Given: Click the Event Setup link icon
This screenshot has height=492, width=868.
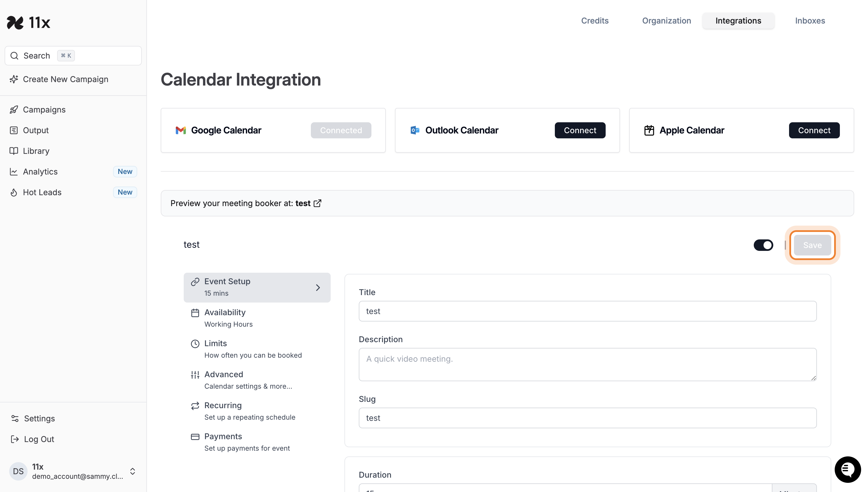Looking at the screenshot, I should coord(195,282).
